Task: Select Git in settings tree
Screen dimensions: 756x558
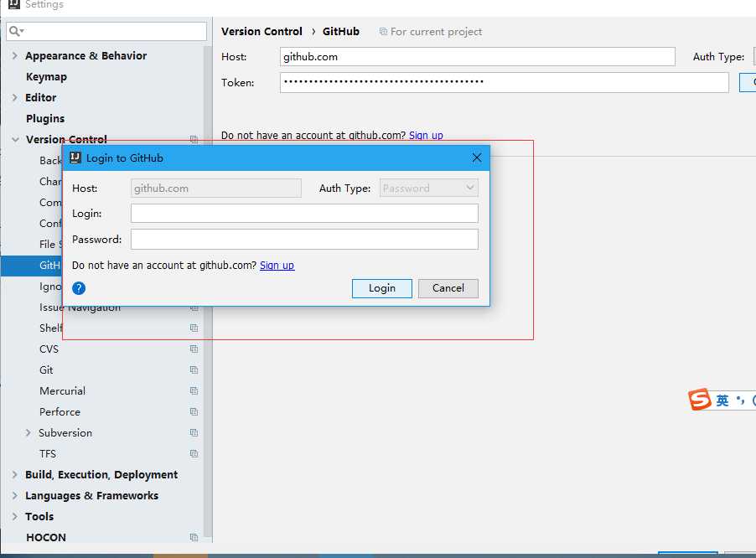Action: pyautogui.click(x=46, y=370)
